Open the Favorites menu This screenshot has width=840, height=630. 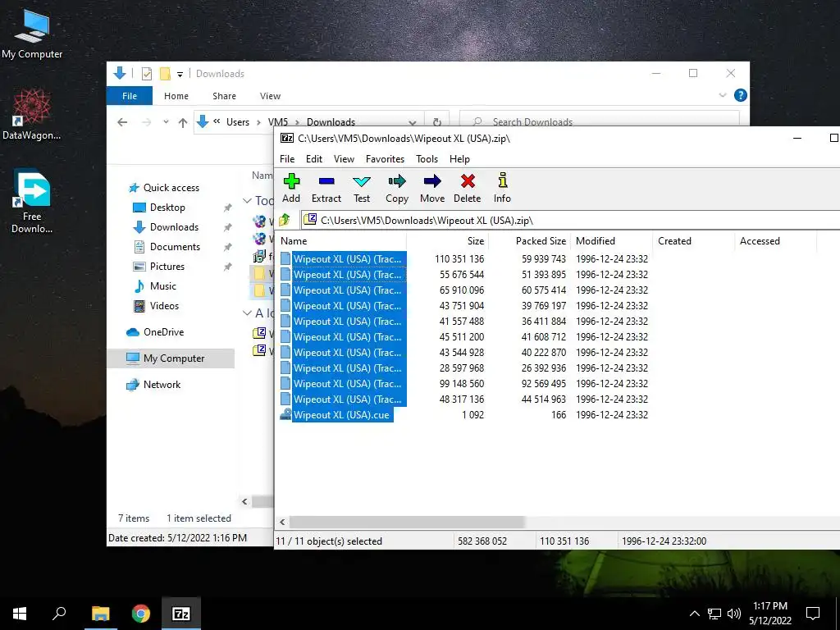point(386,159)
